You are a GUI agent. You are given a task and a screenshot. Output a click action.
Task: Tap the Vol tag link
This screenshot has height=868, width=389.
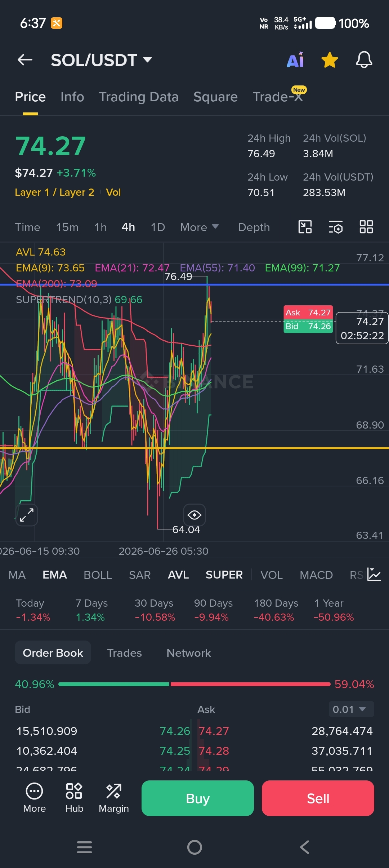tap(113, 192)
